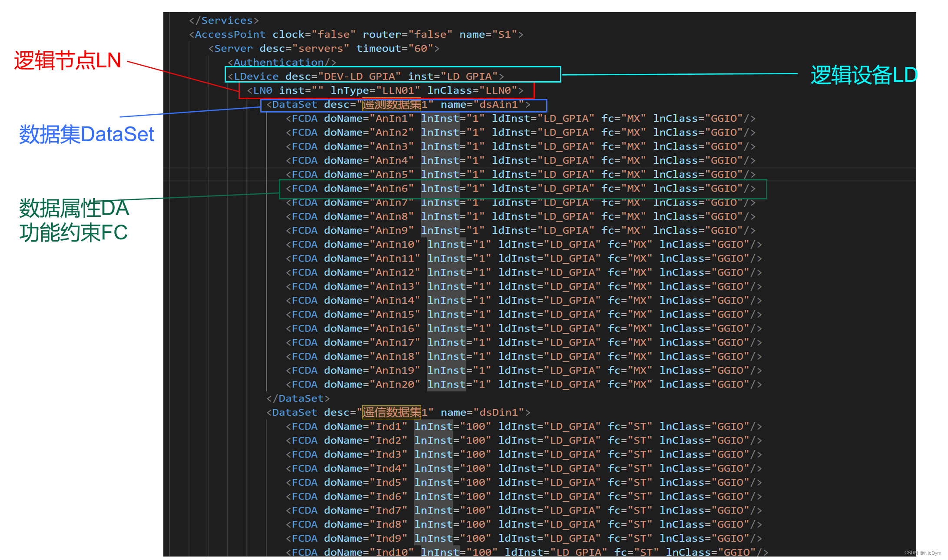This screenshot has width=948, height=560.
Task: Click highlighted text 遥信数据集 in DataSet desc
Action: (391, 412)
